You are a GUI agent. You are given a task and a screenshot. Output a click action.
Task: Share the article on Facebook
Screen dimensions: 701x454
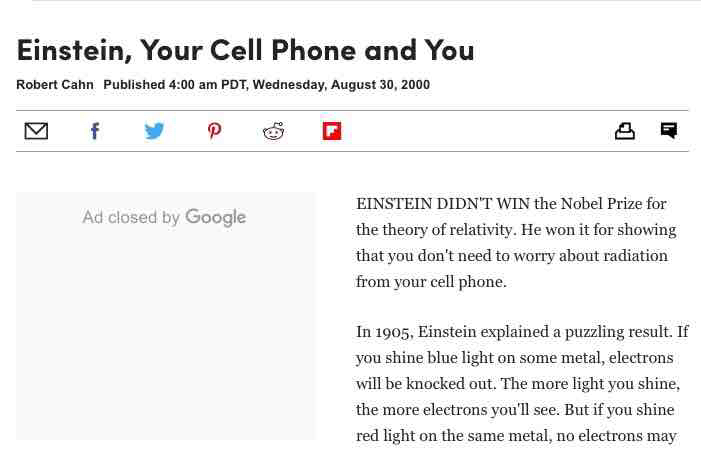(95, 131)
